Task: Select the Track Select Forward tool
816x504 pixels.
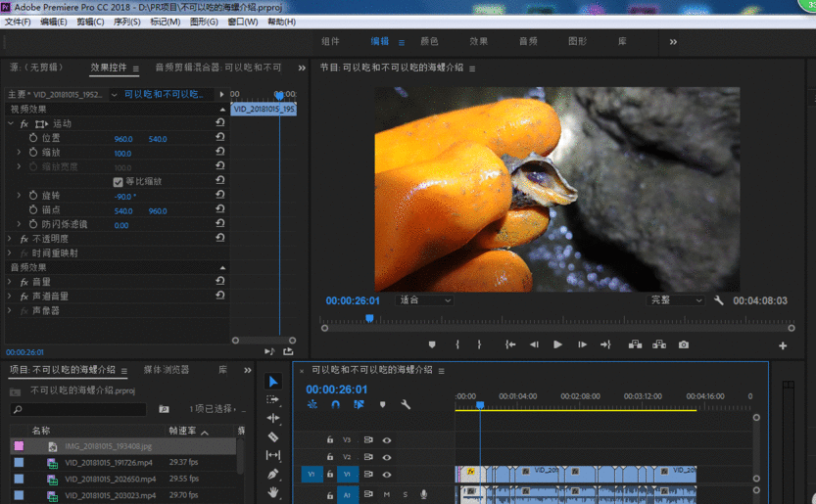Action: [273, 400]
